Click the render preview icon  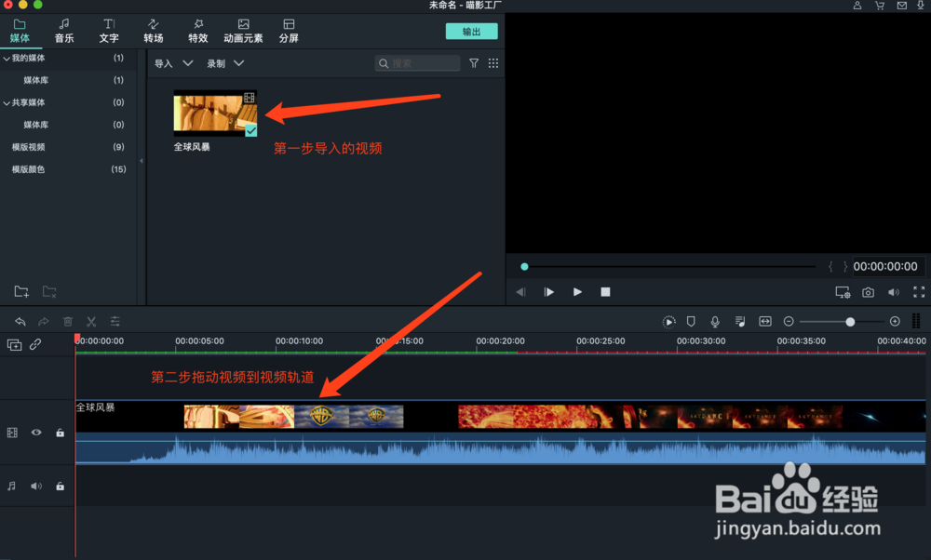coord(668,322)
